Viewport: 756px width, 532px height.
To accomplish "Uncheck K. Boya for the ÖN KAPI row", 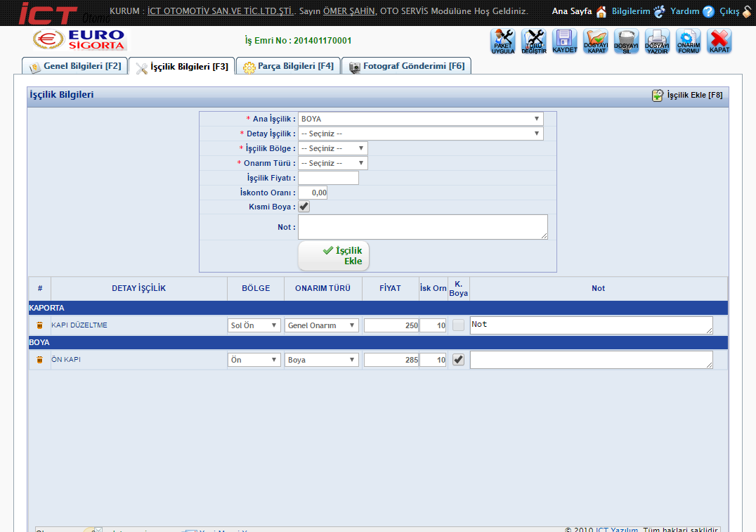I will (458, 360).
